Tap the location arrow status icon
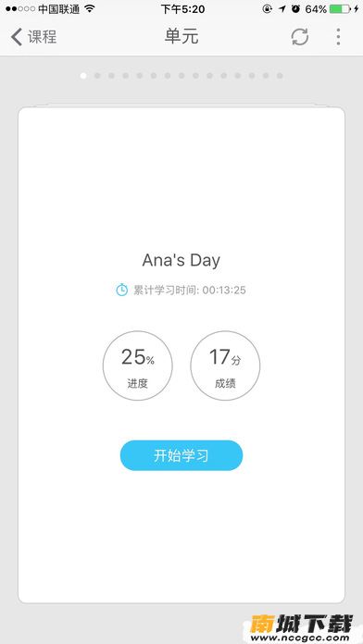The height and width of the screenshot is (644, 363). 282,8
